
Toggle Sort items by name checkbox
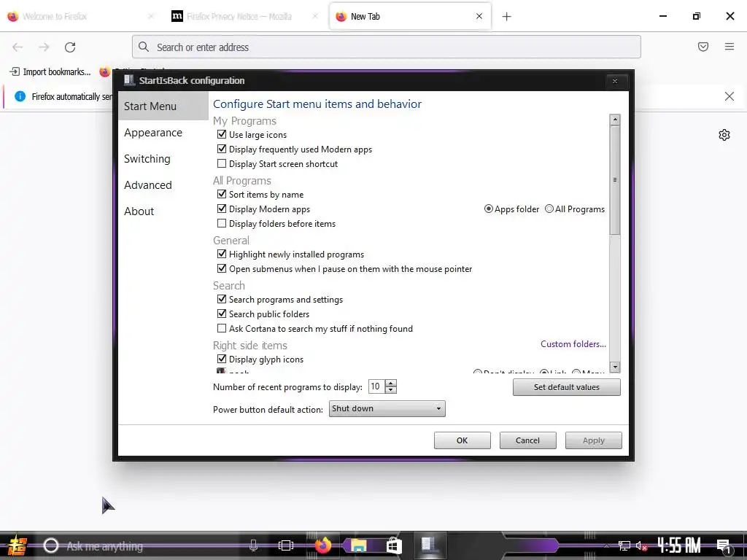[222, 194]
